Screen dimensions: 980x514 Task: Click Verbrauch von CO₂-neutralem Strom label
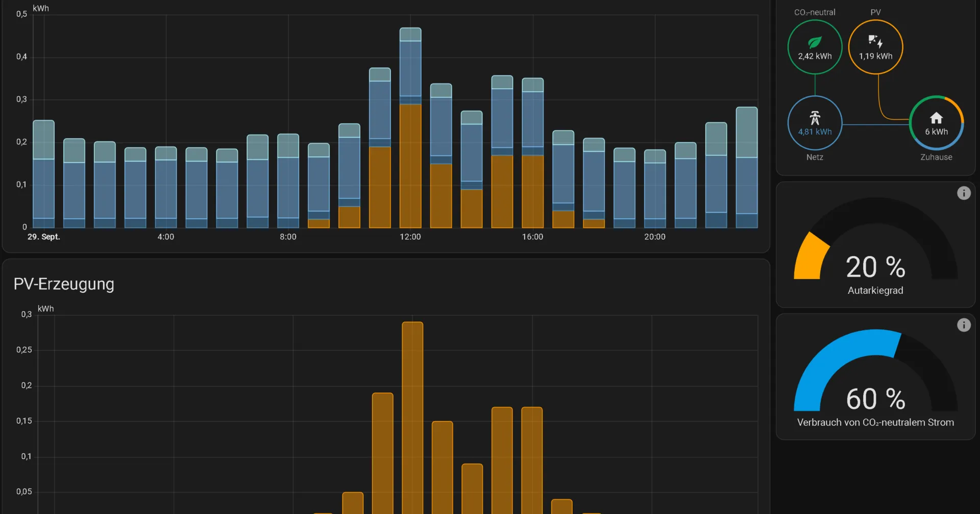pos(875,422)
